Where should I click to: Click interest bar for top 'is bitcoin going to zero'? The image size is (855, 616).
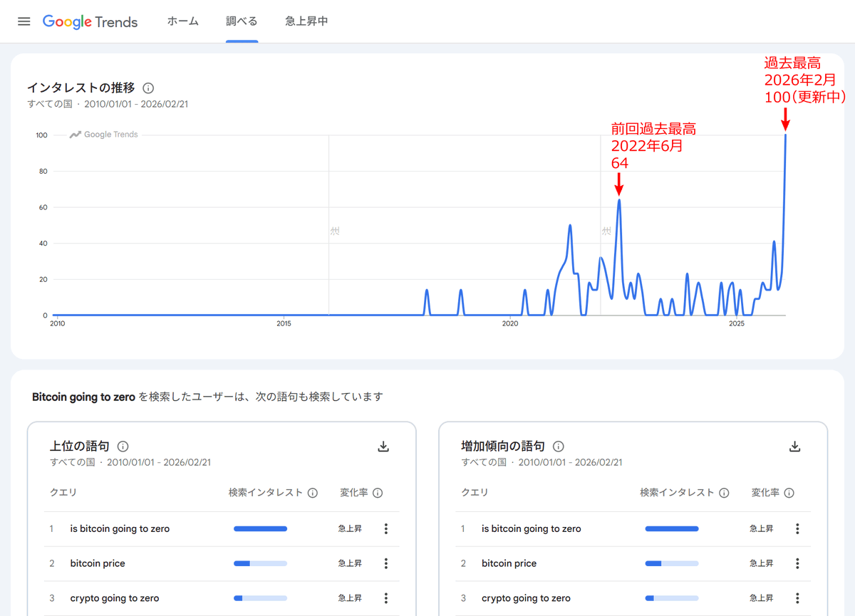pyautogui.click(x=260, y=528)
